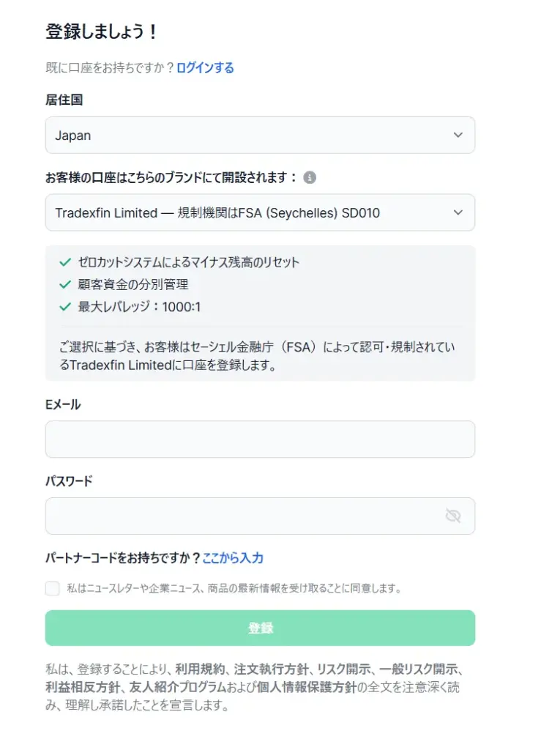Click the Eメール input field
Image resolution: width=560 pixels, height=750 pixels.
coord(260,439)
